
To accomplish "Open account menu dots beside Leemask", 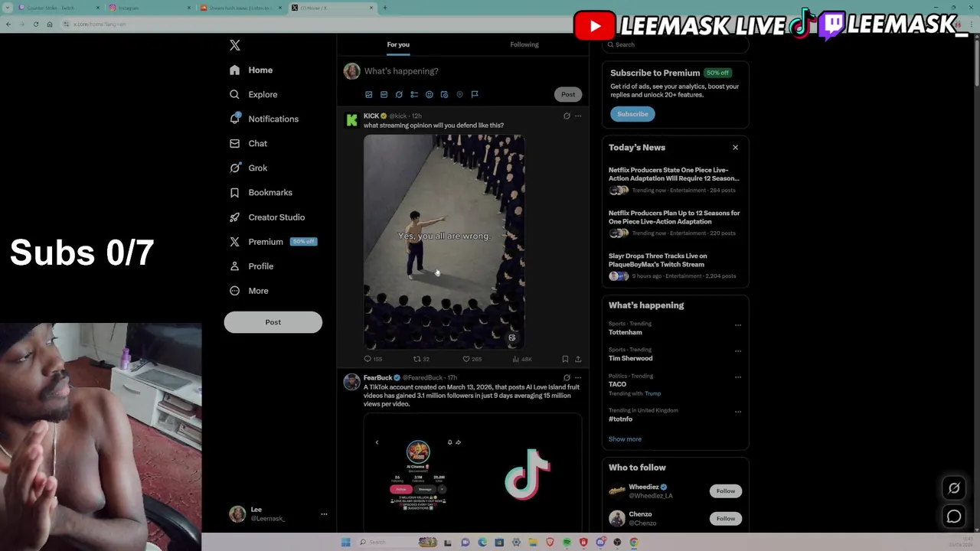I will (324, 514).
